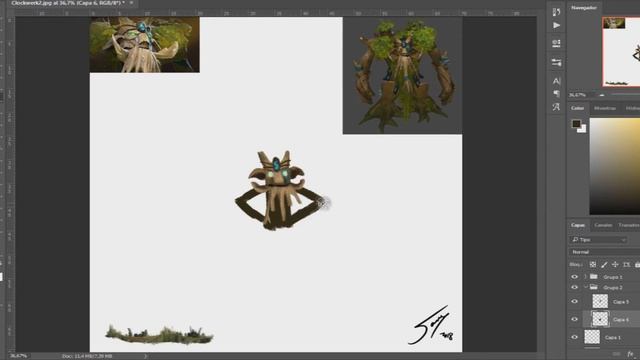The image size is (640, 360).
Task: Switch to the Muestras tab
Action: click(x=605, y=108)
